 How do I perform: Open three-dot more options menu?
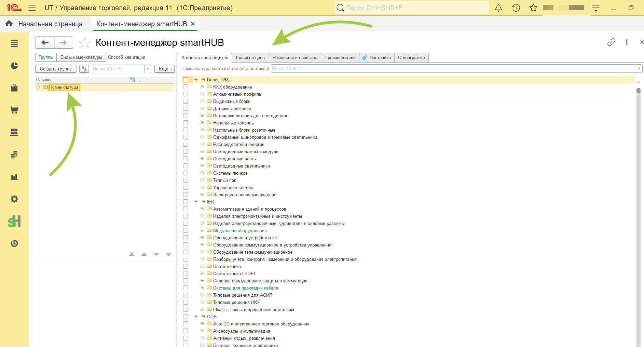(627, 42)
